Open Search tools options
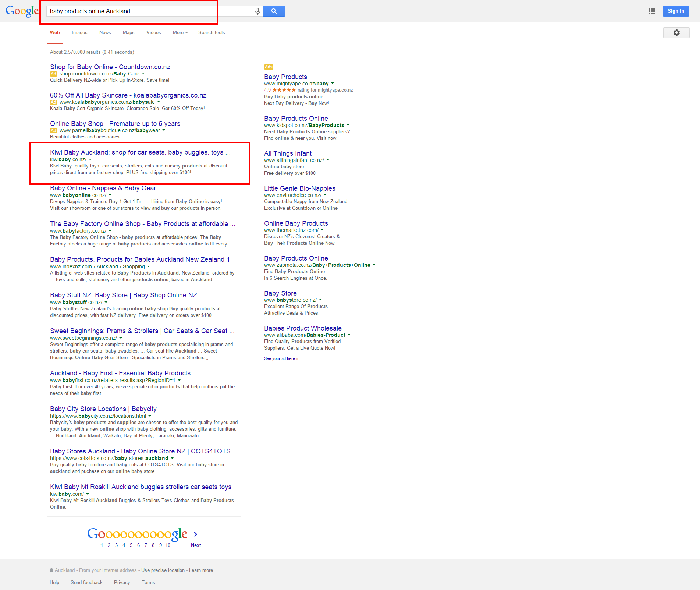Viewport: 700px width, 590px height. [x=211, y=33]
